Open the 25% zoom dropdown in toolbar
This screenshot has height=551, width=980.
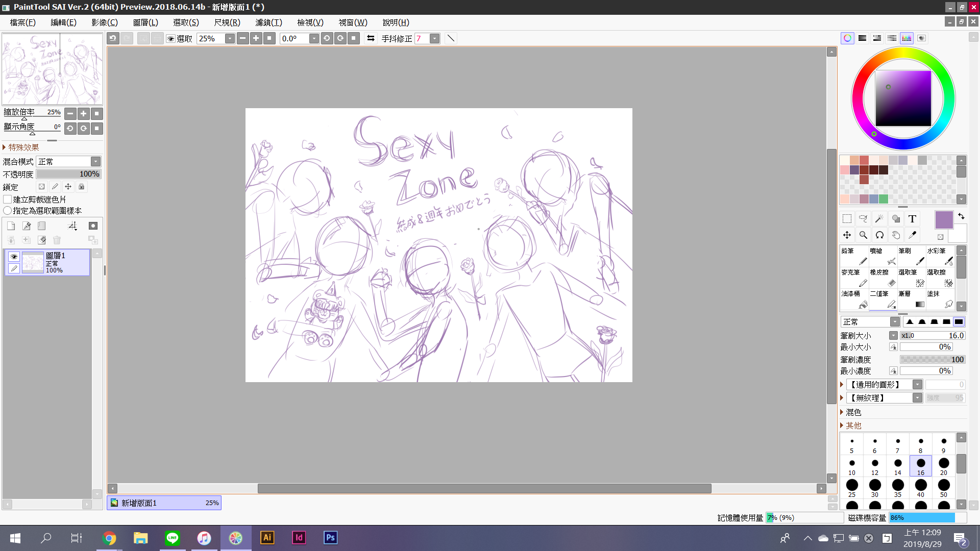[x=230, y=39]
